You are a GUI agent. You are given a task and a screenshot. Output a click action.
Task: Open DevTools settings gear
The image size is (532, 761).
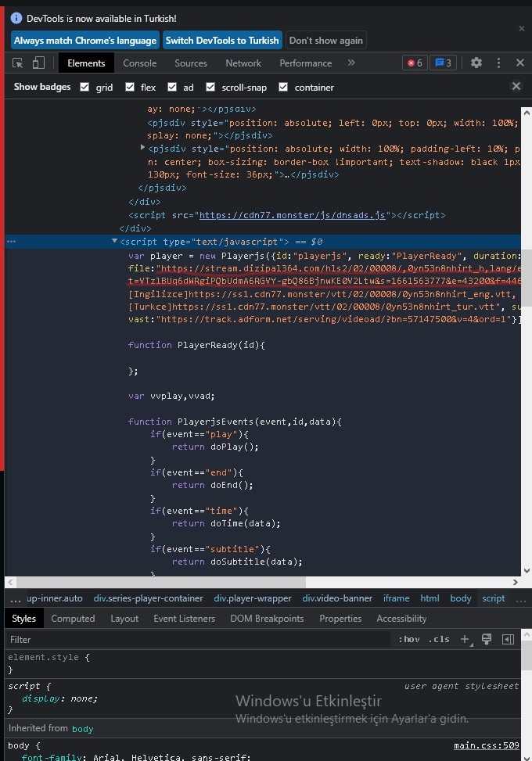click(476, 63)
